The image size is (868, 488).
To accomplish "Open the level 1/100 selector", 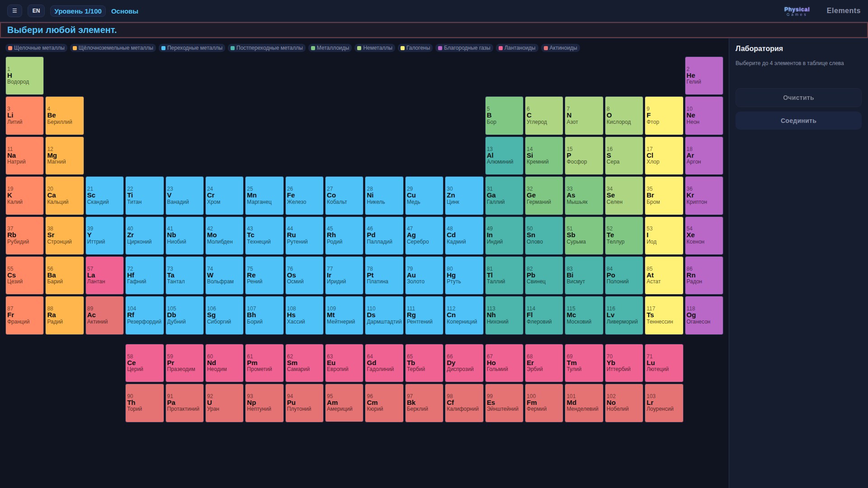I will 78,11.
